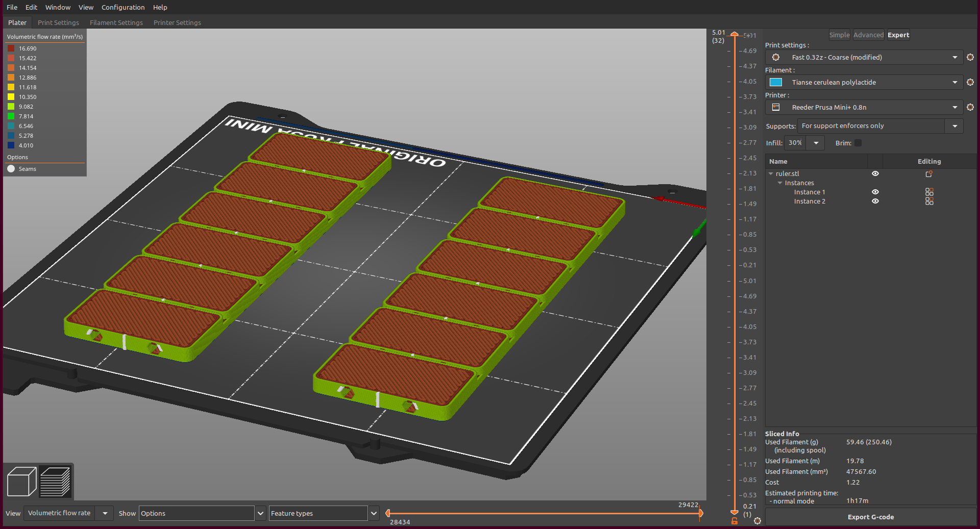This screenshot has width=980, height=529.
Task: Switch to the Filament Settings tab
Action: click(116, 22)
